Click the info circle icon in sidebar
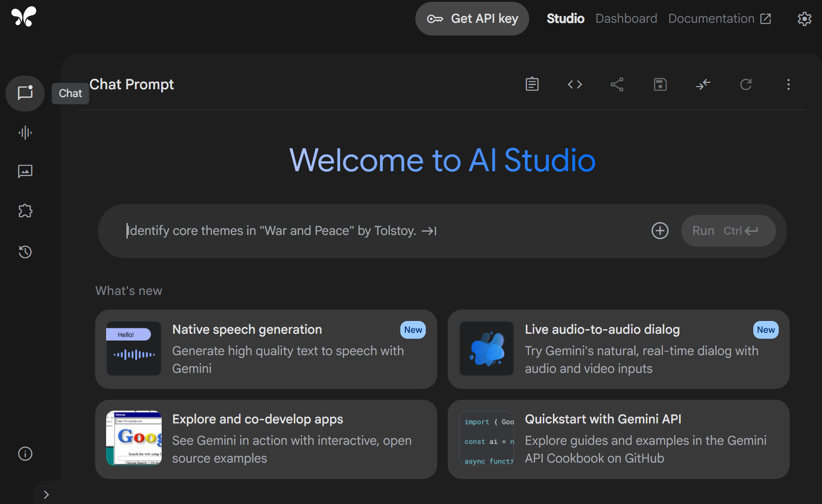The height and width of the screenshot is (504, 822). [25, 453]
